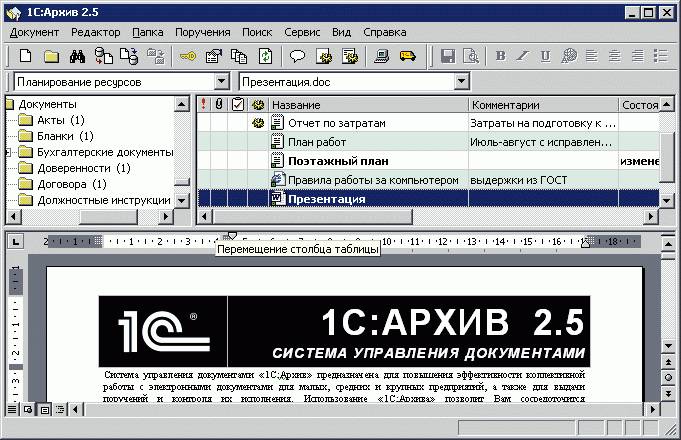Viewport: 681px width, 440px height.
Task: Select the Акты folder
Action: (x=61, y=120)
